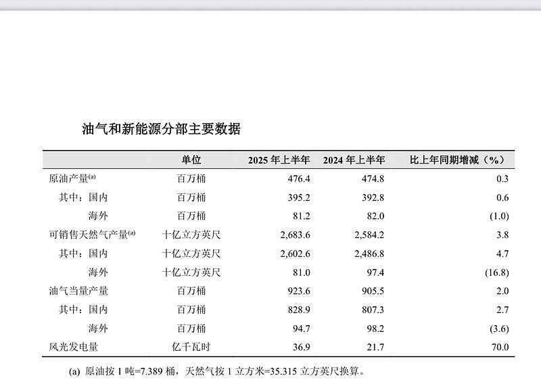Click the change value (3.6)
This screenshot has width=541, height=392.
tap(499, 329)
